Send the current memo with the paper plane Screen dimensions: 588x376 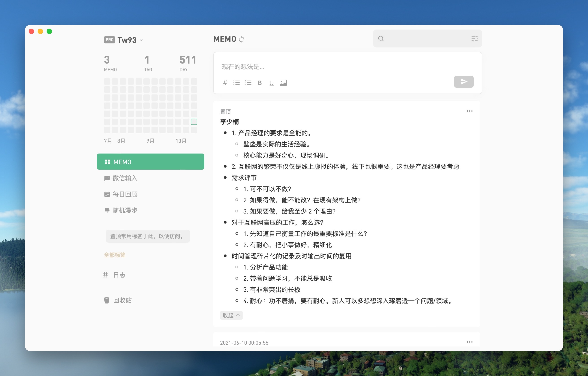point(463,81)
